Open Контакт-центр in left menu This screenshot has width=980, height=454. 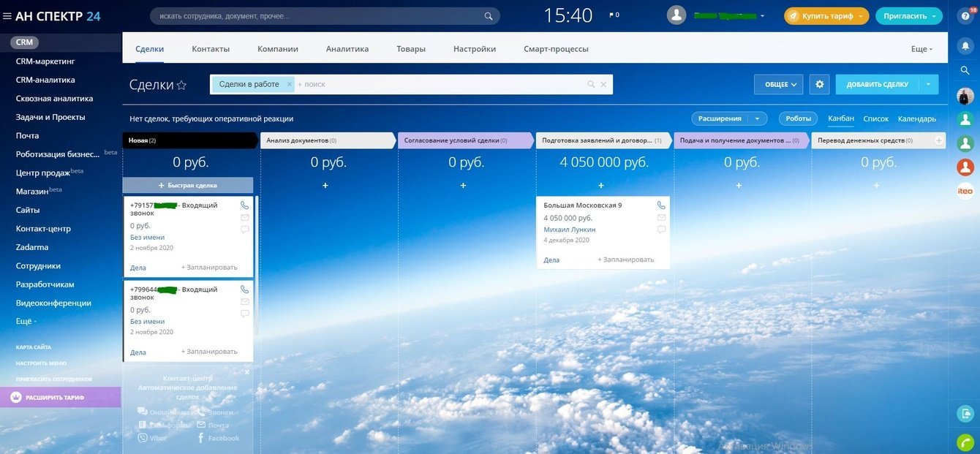(43, 229)
